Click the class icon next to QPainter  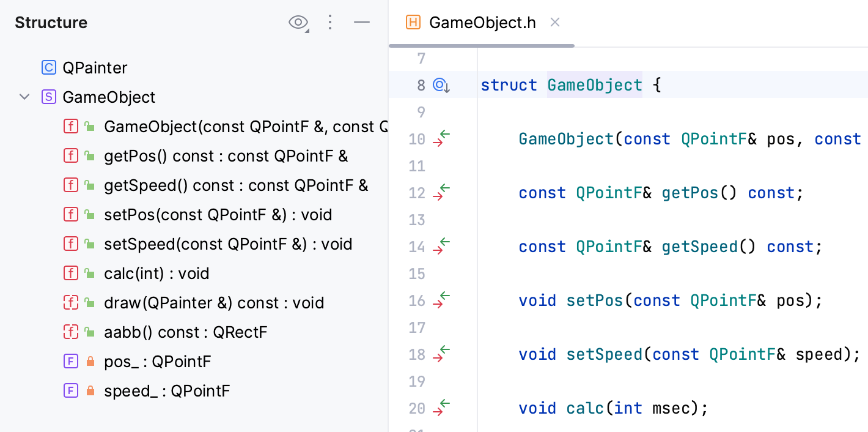48,67
